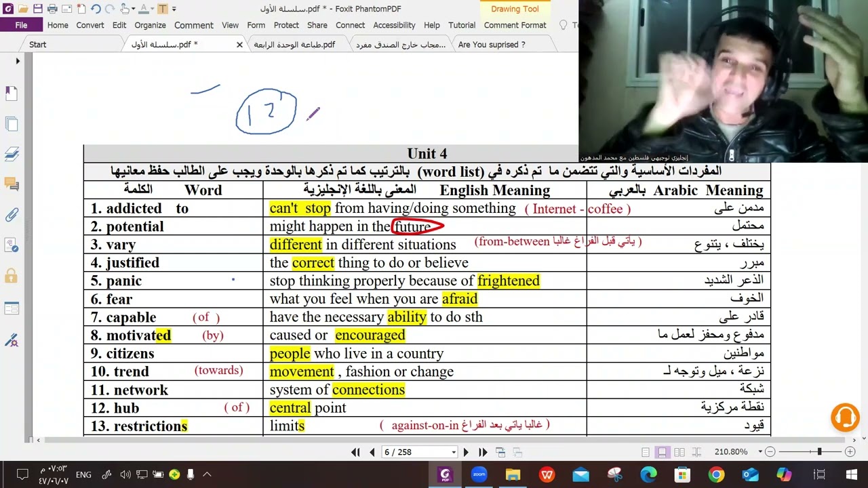The image size is (868, 488).
Task: Go to last page button
Action: (x=483, y=452)
